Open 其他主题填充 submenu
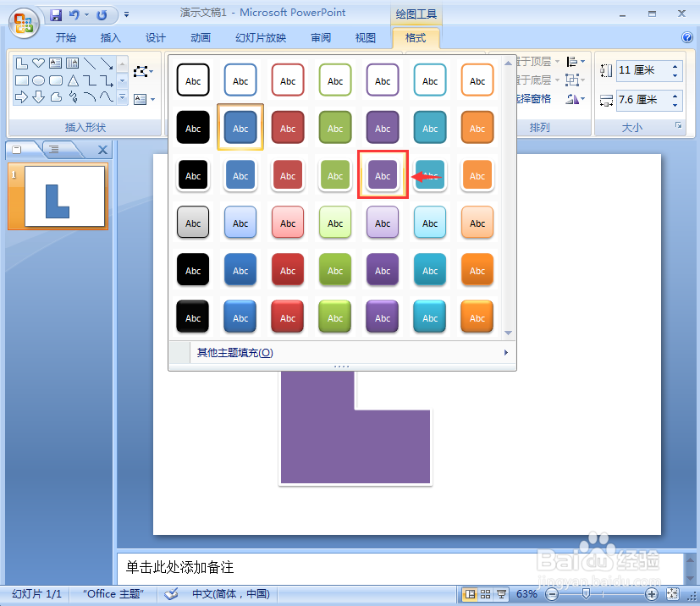 [342, 353]
